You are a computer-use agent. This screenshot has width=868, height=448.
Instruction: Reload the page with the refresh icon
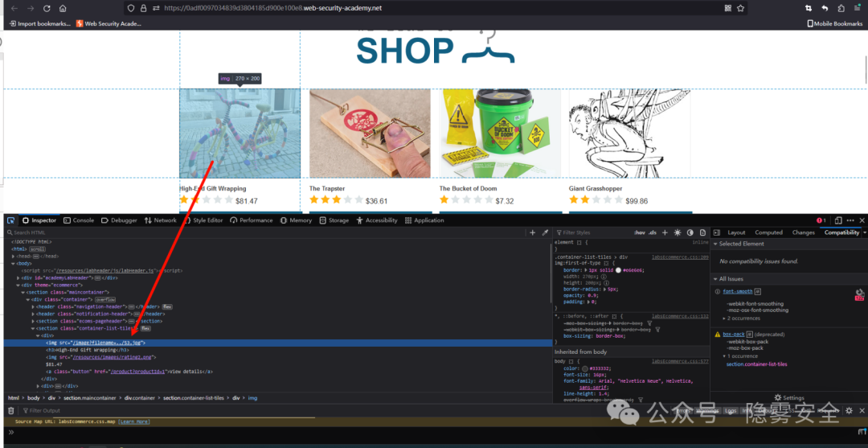pyautogui.click(x=47, y=8)
